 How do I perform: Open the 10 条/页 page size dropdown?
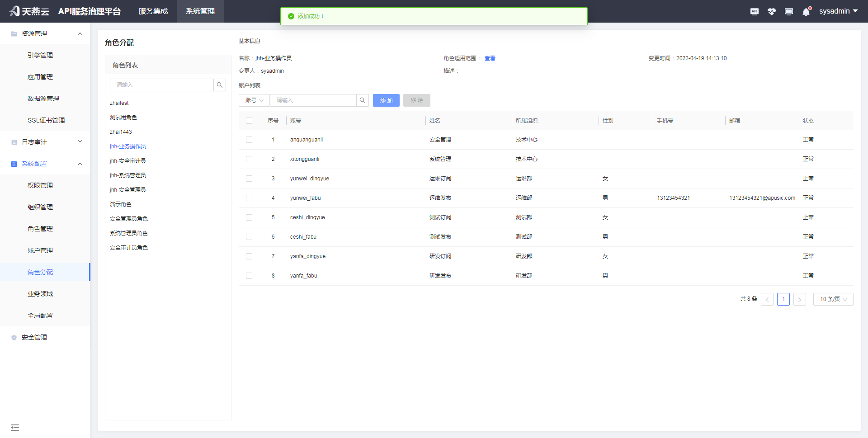tap(833, 299)
